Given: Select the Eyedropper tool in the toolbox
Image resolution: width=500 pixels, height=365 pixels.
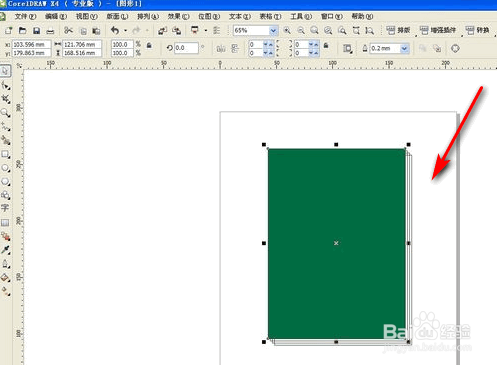Looking at the screenshot, I should click(x=5, y=250).
